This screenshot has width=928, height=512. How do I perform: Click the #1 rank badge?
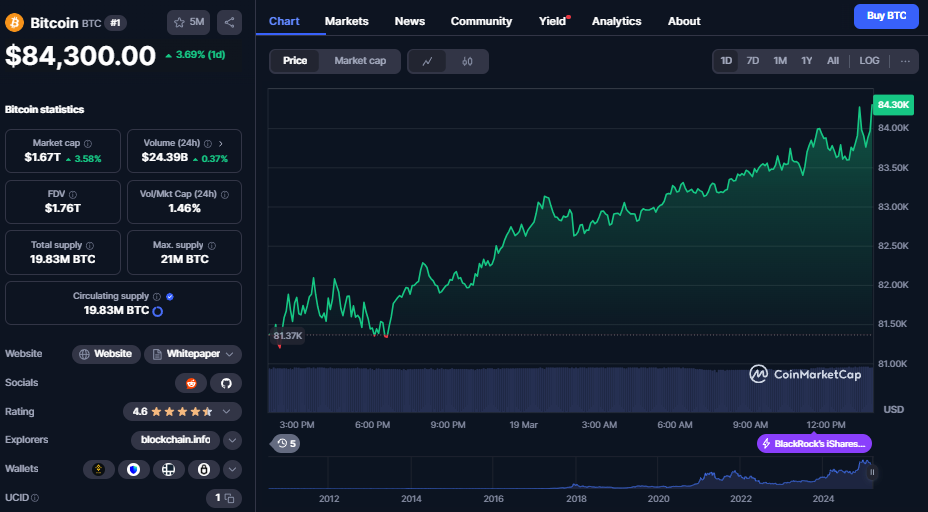(x=115, y=23)
